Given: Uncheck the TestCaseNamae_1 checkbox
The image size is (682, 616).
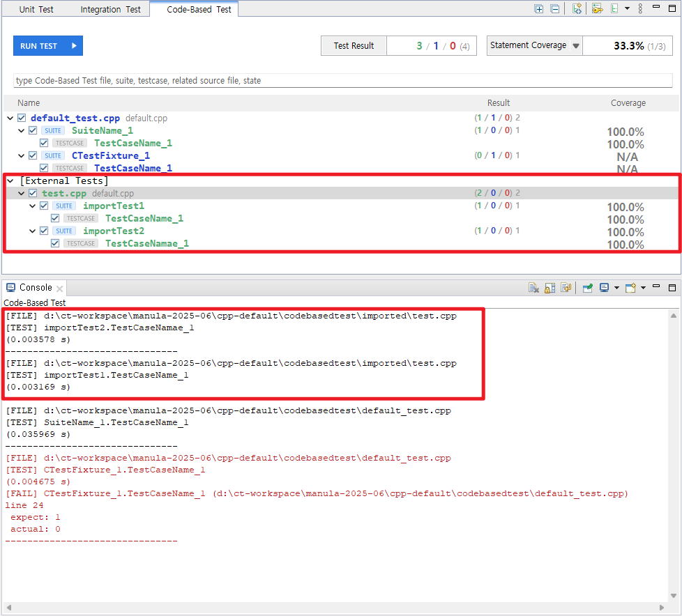Looking at the screenshot, I should [x=55, y=243].
